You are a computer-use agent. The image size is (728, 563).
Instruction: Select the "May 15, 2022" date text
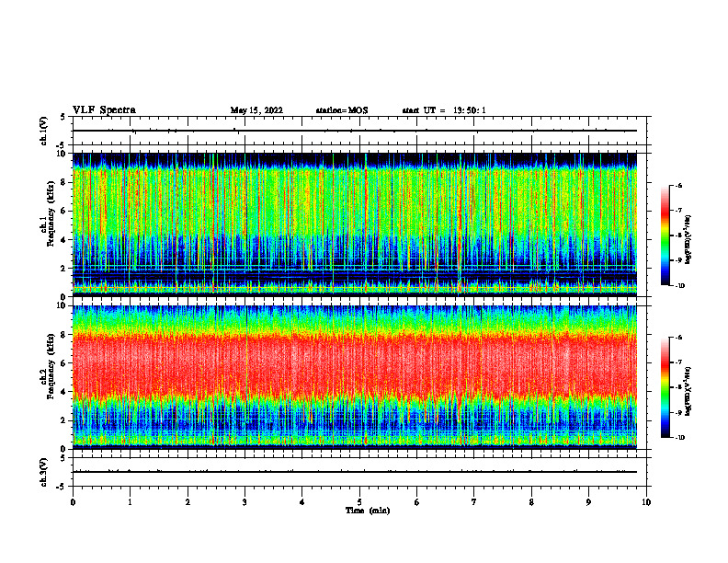click(x=256, y=110)
